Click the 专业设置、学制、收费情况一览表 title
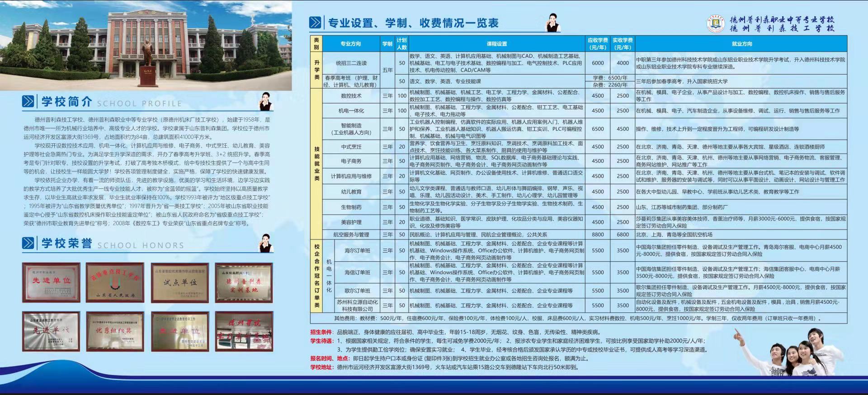This screenshot has width=868, height=395. (x=413, y=23)
